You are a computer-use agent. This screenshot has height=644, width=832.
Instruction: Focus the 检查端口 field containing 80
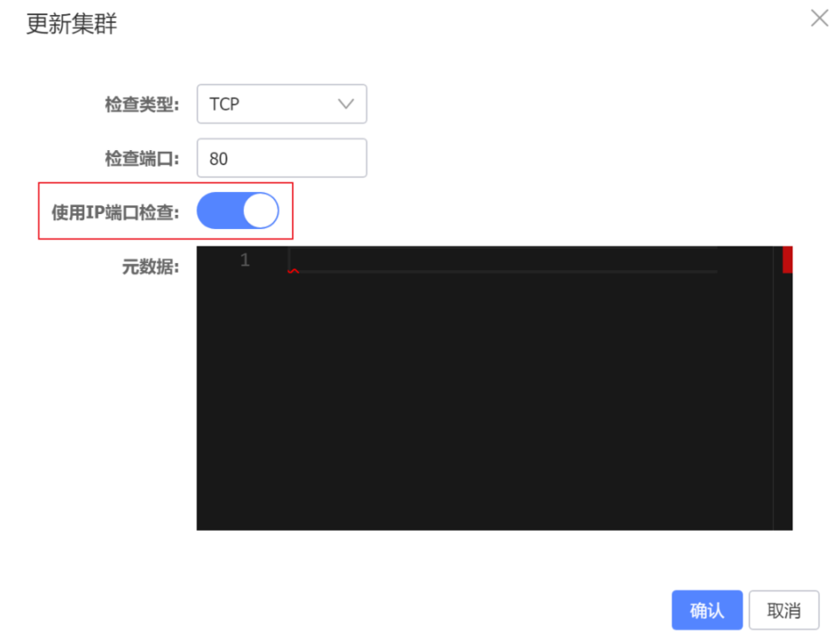[282, 158]
